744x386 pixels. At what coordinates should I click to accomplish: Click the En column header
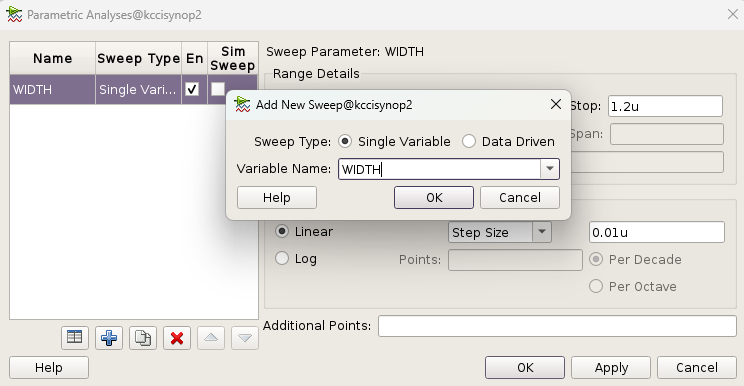[194, 58]
